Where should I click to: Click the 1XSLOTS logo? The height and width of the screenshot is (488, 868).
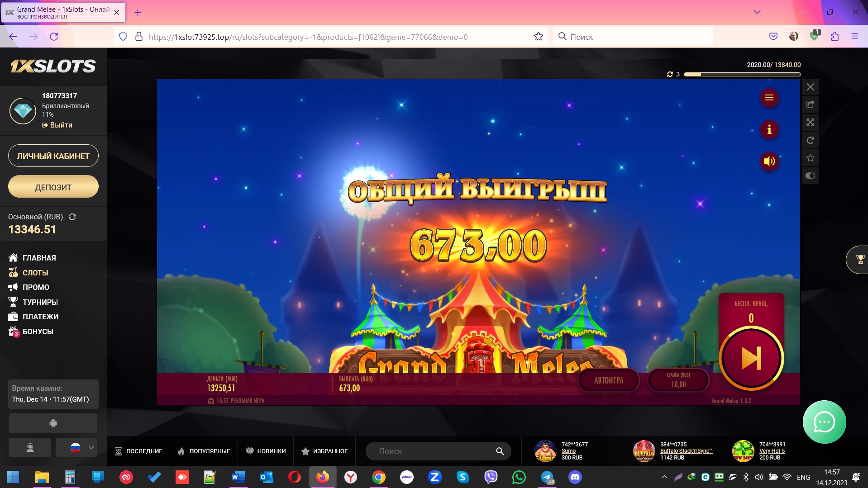coord(53,66)
